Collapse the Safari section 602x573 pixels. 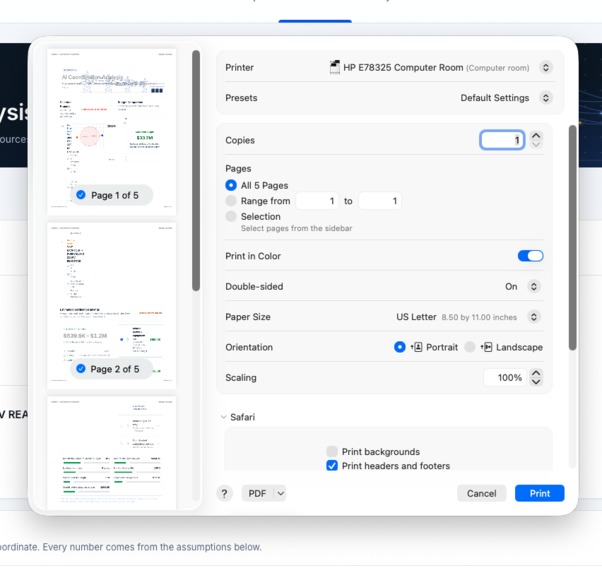tap(223, 417)
